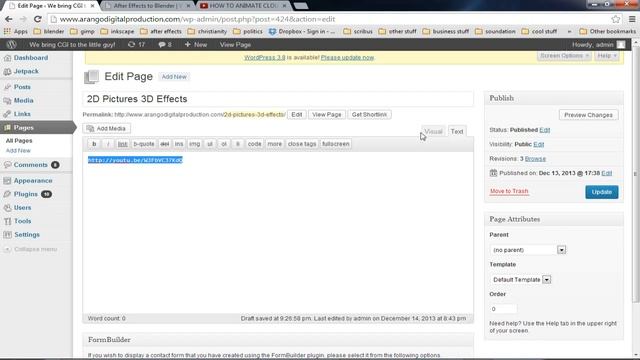
Task: Click View Page in the admin bar
Action: tap(235, 44)
